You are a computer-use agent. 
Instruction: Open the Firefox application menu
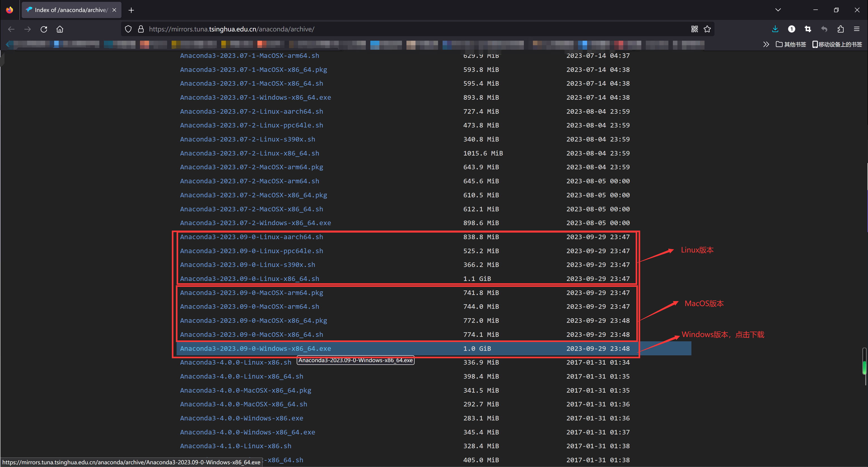point(856,29)
